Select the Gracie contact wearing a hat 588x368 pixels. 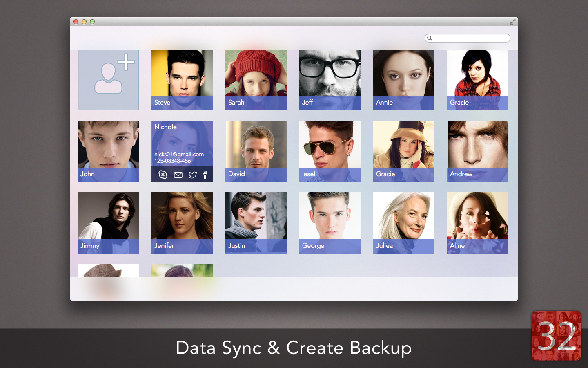(x=404, y=151)
